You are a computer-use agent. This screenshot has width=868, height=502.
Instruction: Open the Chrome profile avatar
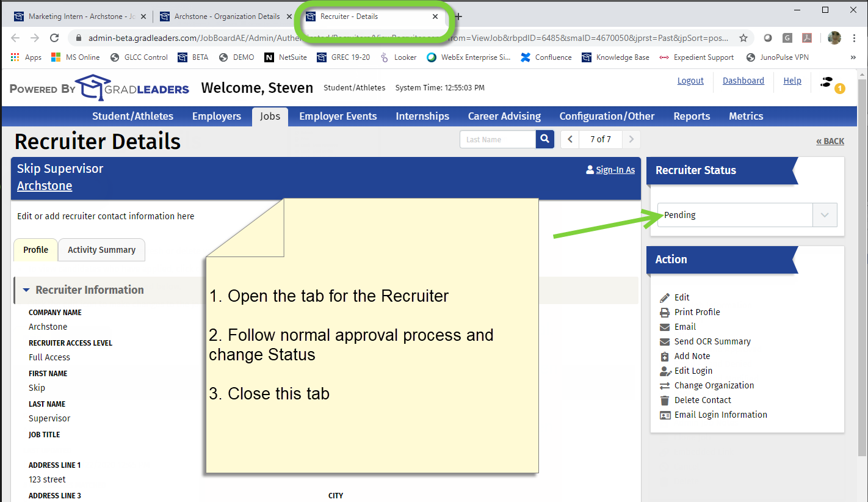click(x=834, y=38)
